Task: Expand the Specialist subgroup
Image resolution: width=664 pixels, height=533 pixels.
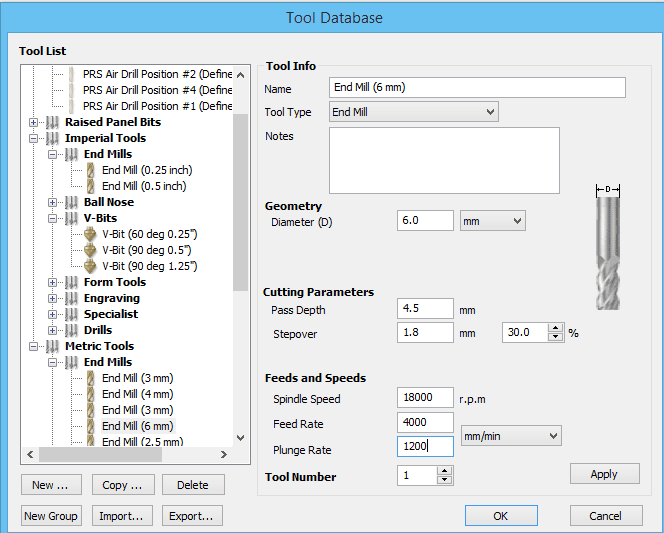Action: tap(52, 314)
